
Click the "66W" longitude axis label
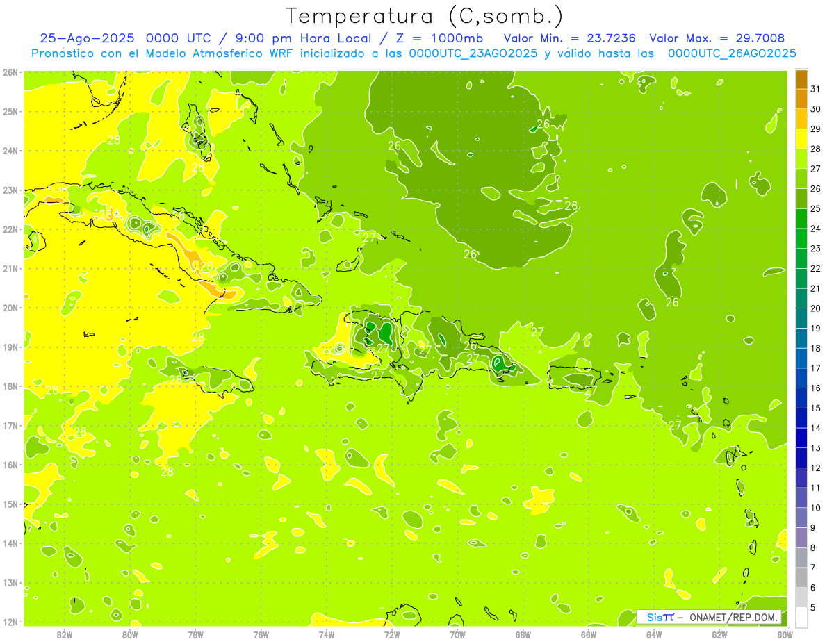[589, 634]
